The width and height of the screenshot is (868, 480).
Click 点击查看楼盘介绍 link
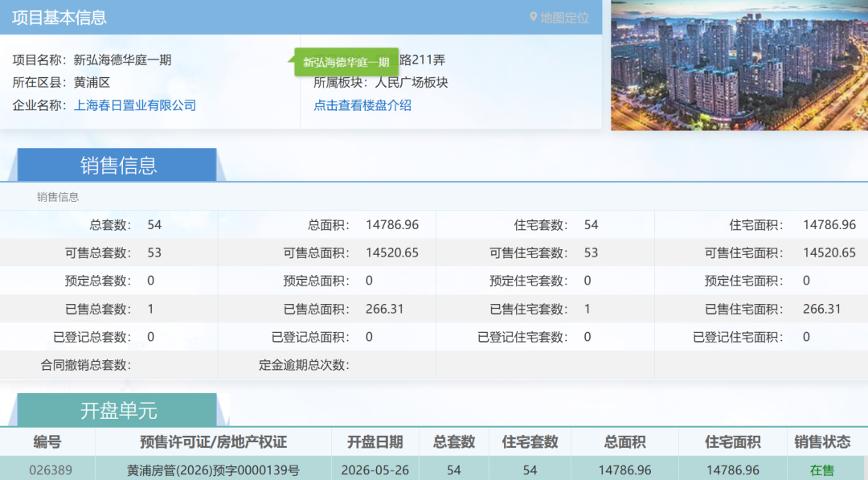(362, 105)
